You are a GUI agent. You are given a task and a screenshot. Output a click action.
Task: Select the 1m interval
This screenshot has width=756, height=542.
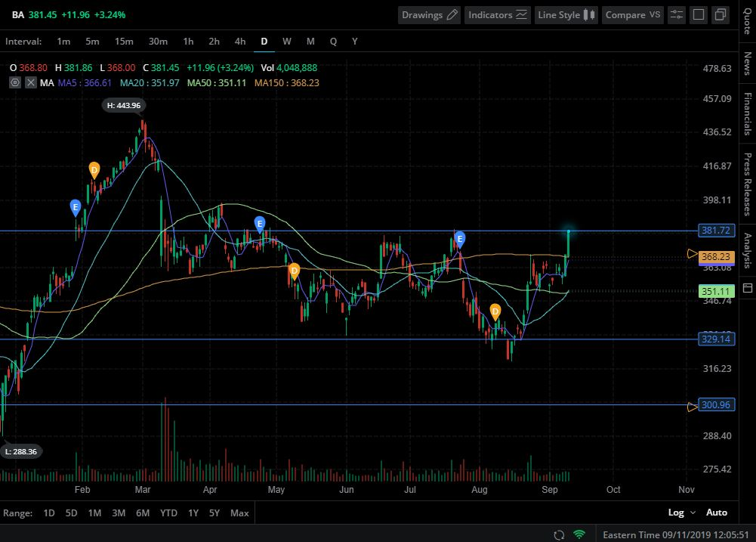[x=63, y=42]
